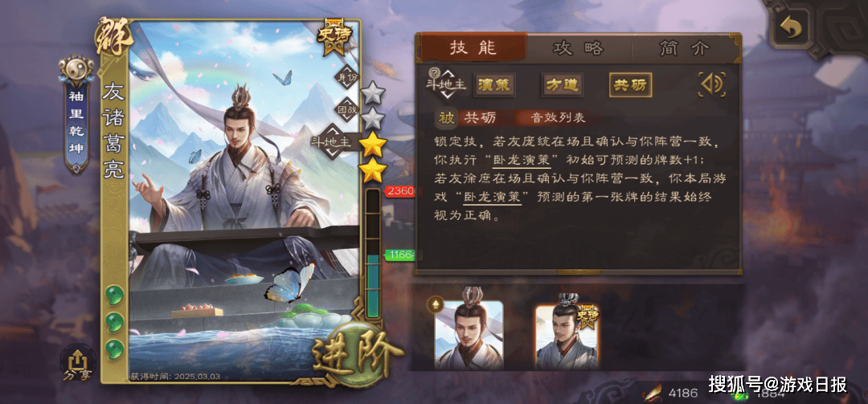This screenshot has width=868, height=404.
Task: Play skill voice with speaker icon
Action: coord(712,84)
